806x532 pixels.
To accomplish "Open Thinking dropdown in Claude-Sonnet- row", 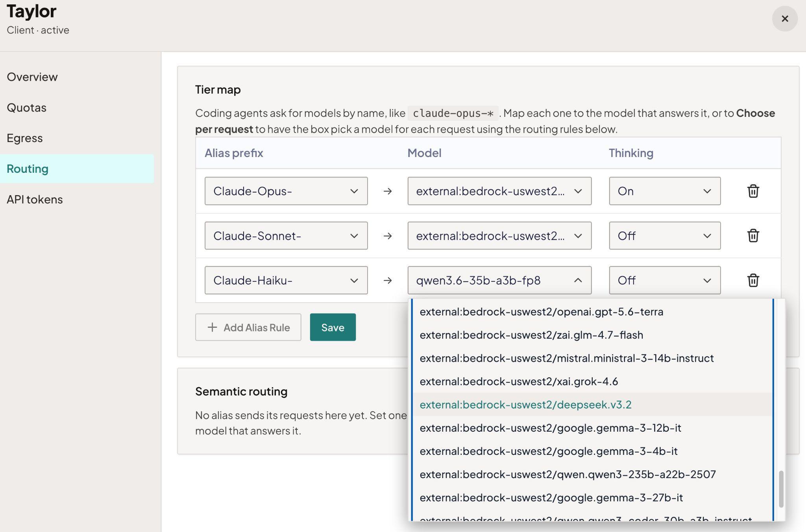I will (x=665, y=236).
